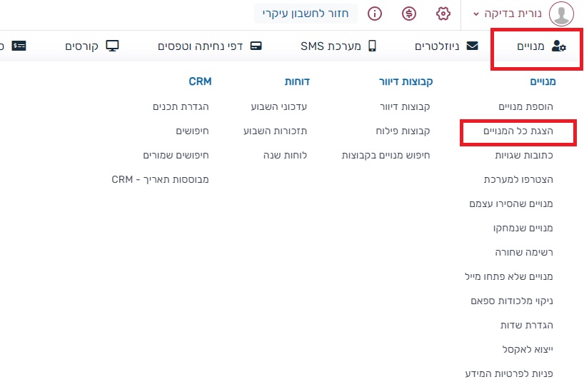The image size is (584, 392).
Task: Click the dollar billing icon
Action: pos(409,14)
